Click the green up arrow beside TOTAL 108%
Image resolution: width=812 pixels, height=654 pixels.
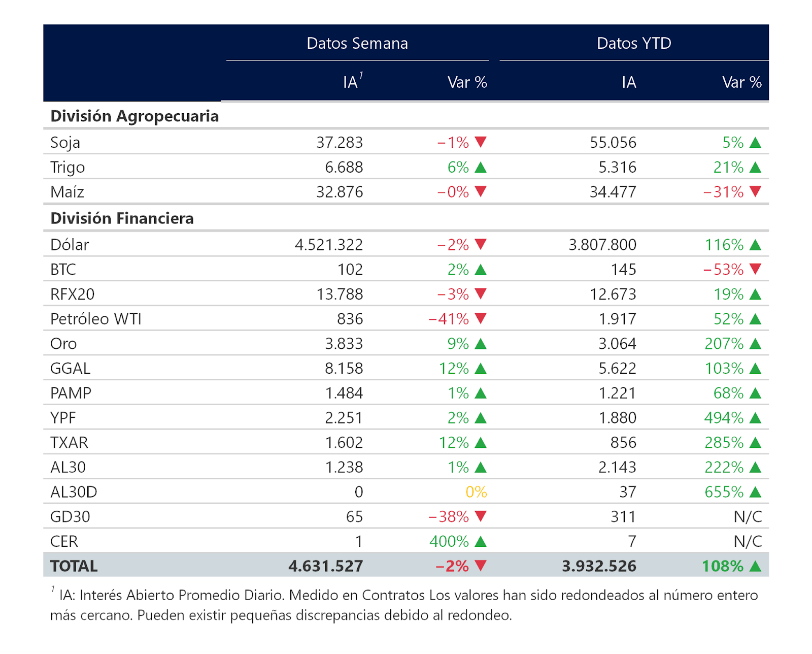point(755,566)
